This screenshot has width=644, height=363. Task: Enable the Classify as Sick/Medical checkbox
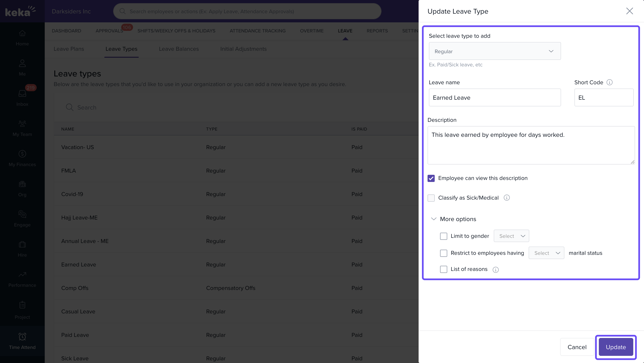click(x=431, y=198)
